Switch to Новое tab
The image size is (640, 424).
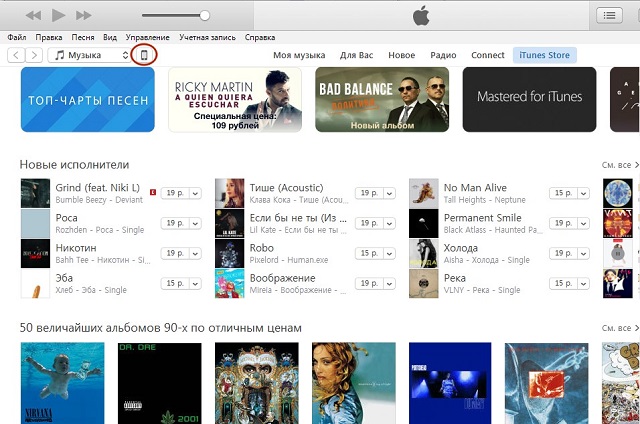(x=402, y=55)
